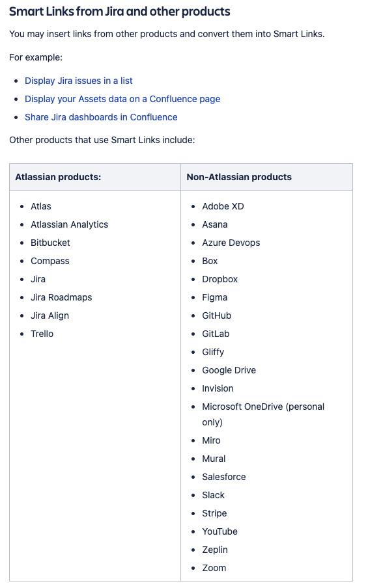Click the 'YouTube' list item
Viewport: 368px width, 588px height.
click(x=219, y=532)
